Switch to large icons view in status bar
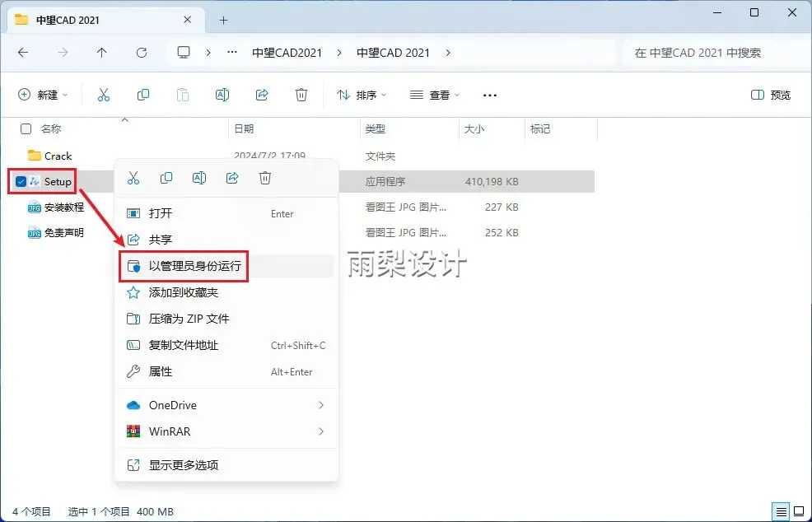The height and width of the screenshot is (522, 812). pos(799,511)
